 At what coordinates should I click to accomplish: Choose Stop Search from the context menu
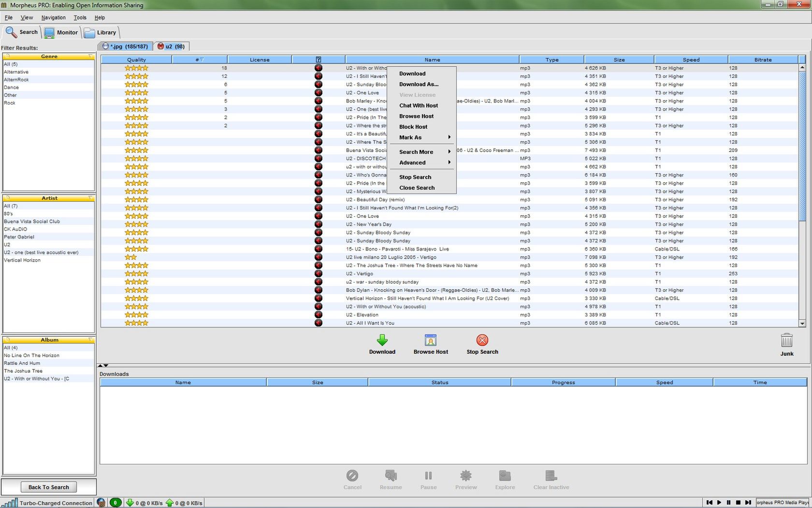tap(422, 177)
